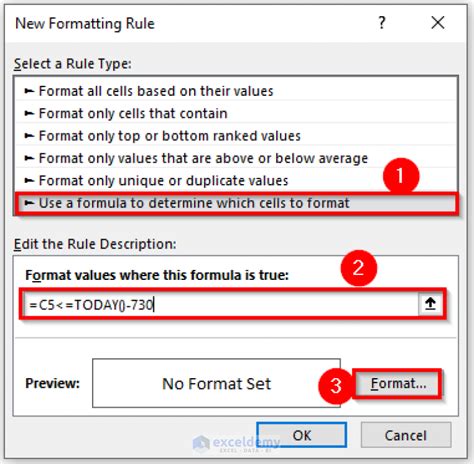
Task: Choose Use a formula to determine cells
Action: 236,203
